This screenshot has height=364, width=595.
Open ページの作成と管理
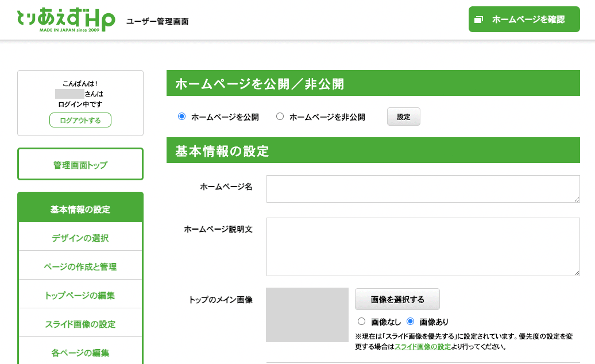click(80, 265)
